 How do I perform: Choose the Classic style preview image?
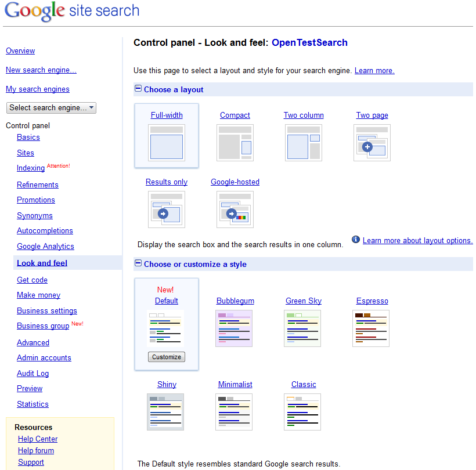tap(302, 412)
